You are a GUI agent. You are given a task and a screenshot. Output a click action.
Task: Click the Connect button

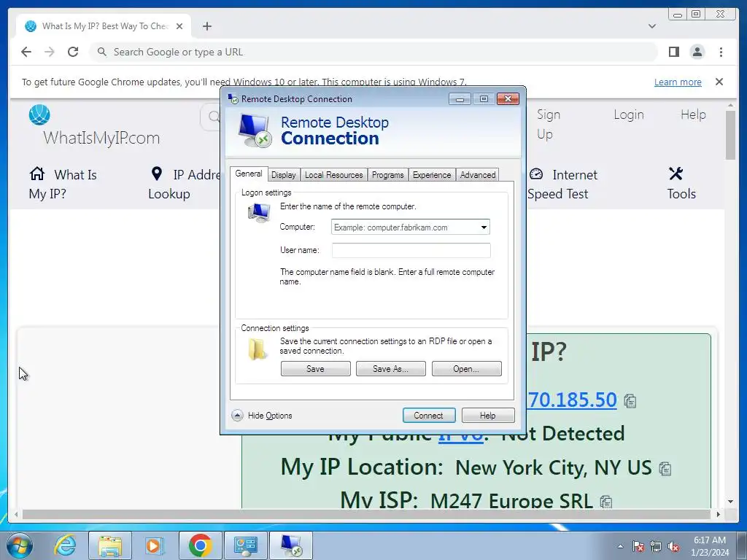pyautogui.click(x=429, y=415)
